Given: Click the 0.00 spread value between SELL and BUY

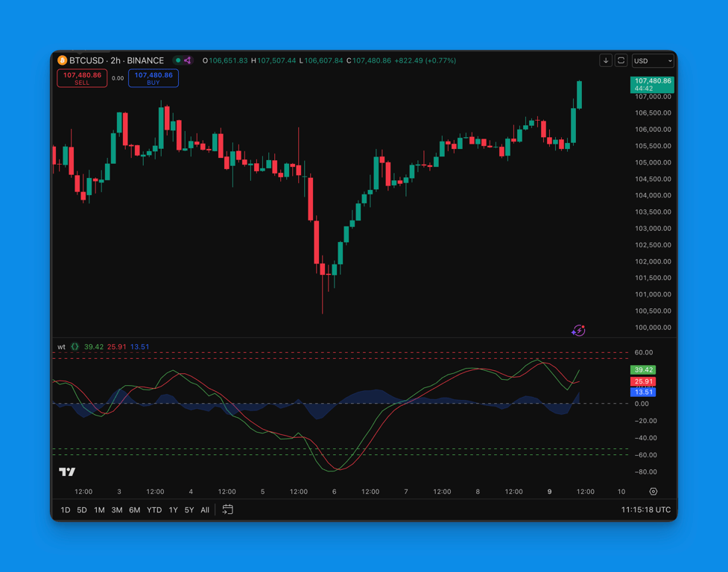Looking at the screenshot, I should pos(118,78).
